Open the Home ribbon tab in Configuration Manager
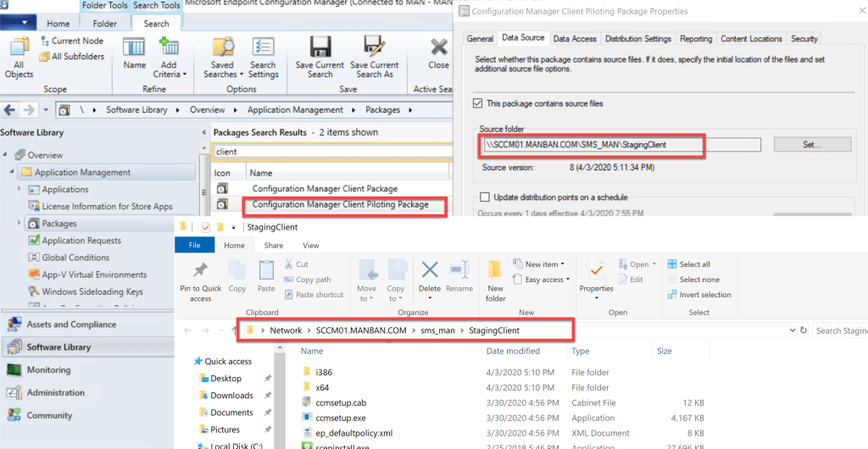868x449 pixels. tap(58, 24)
